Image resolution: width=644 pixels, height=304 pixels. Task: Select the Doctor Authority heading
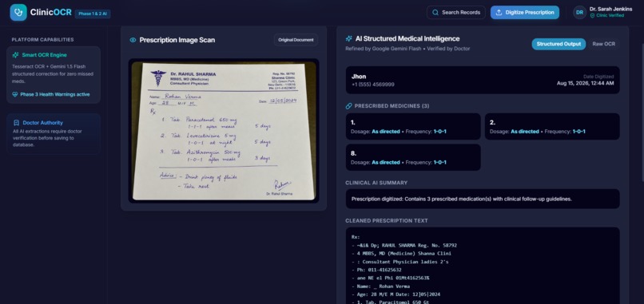coord(42,123)
